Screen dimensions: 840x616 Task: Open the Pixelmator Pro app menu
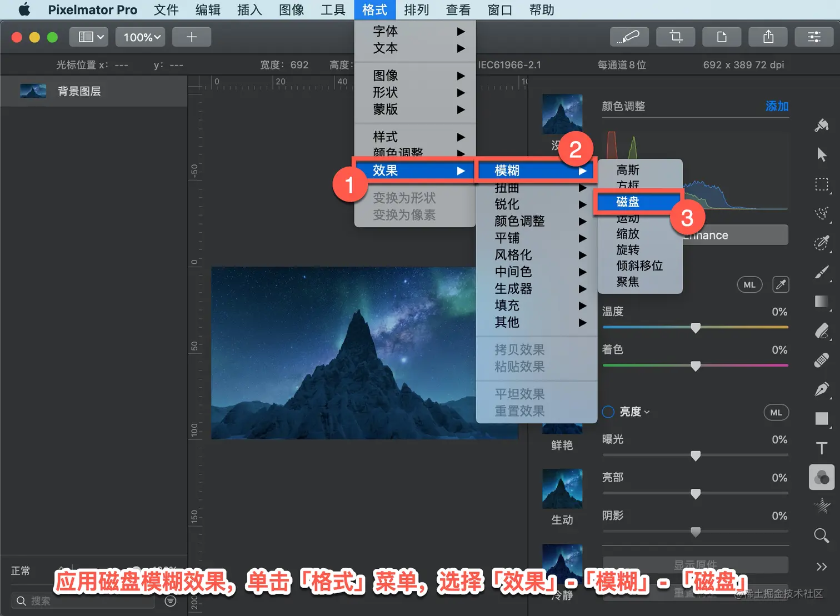92,10
